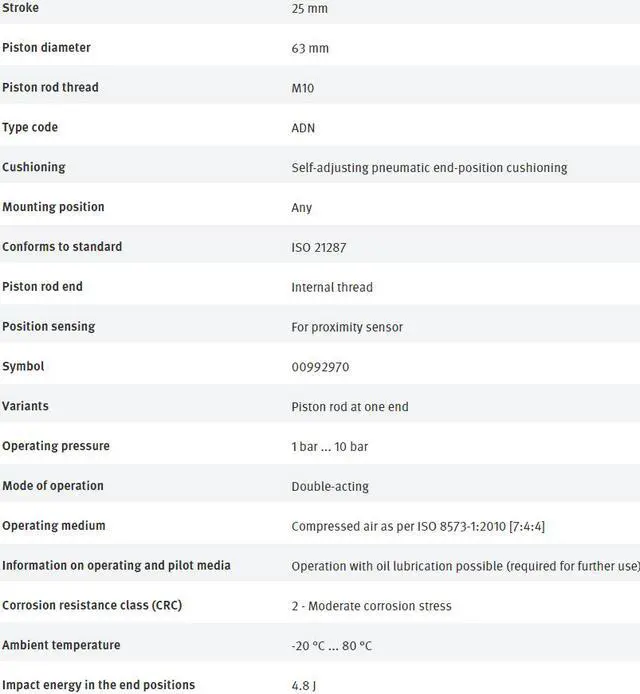This screenshot has width=640, height=694.
Task: Select the ADN type code value
Action: click(303, 128)
